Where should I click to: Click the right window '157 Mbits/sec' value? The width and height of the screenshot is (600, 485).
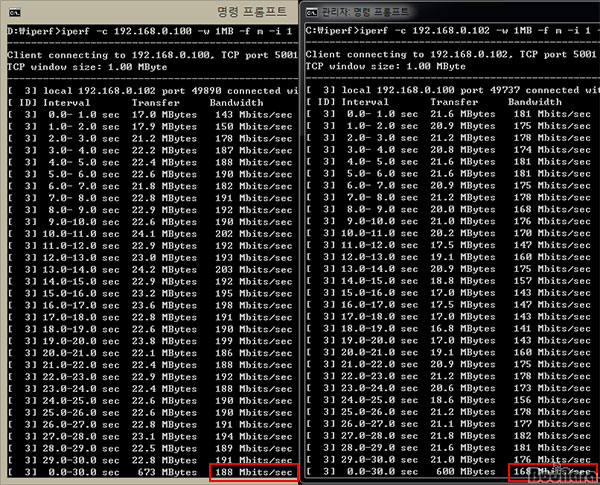[x=552, y=281]
